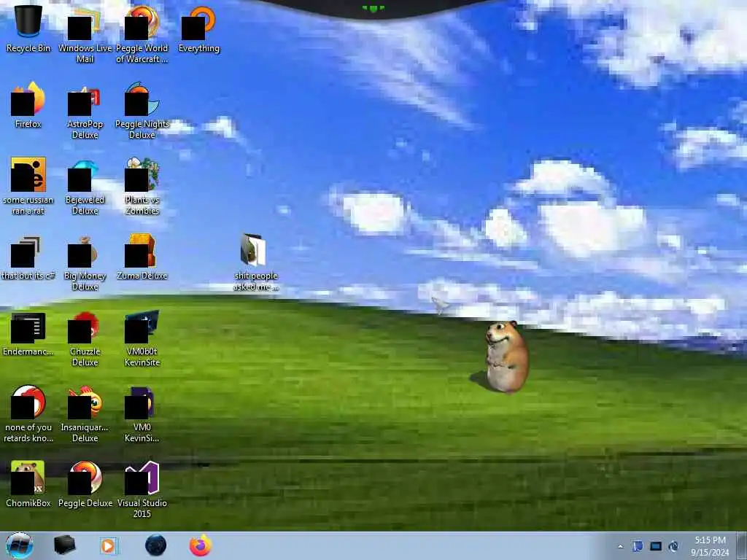747x560 pixels.
Task: Select the Chuzzle Deluxe shortcut
Action: point(85,339)
